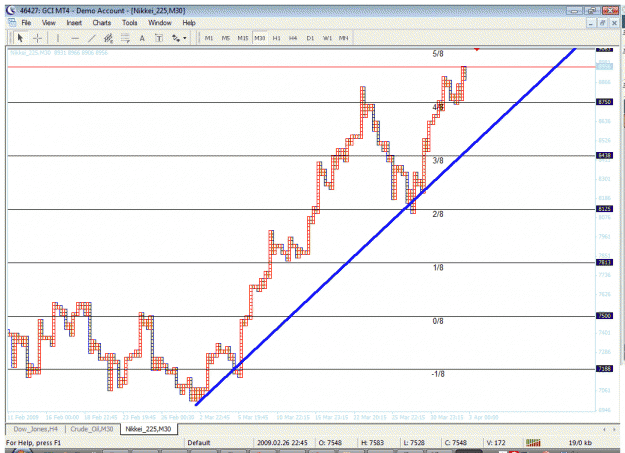This screenshot has height=453, width=625.
Task: Click the 2009.02.26 22:45 status date
Action: tap(282, 443)
